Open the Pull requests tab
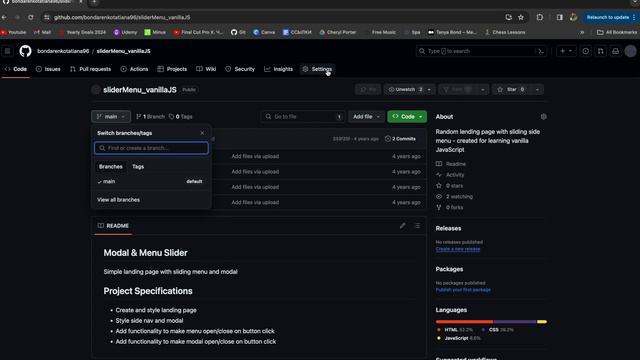Viewport: 640px width, 360px height. pyautogui.click(x=90, y=69)
